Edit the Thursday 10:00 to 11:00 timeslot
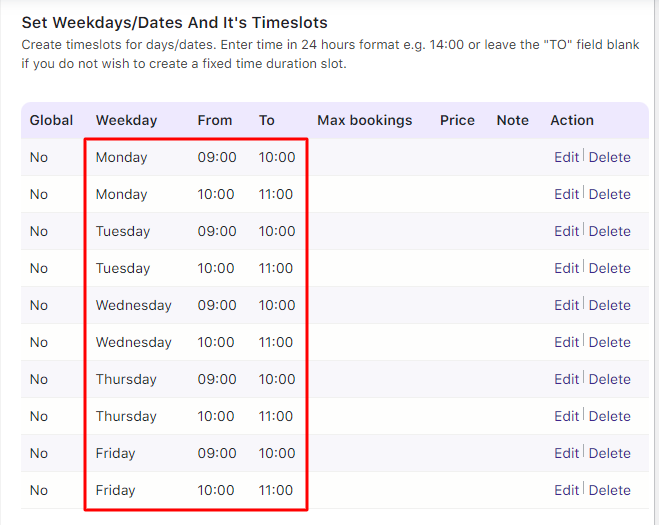The image size is (659, 525). pyautogui.click(x=566, y=416)
